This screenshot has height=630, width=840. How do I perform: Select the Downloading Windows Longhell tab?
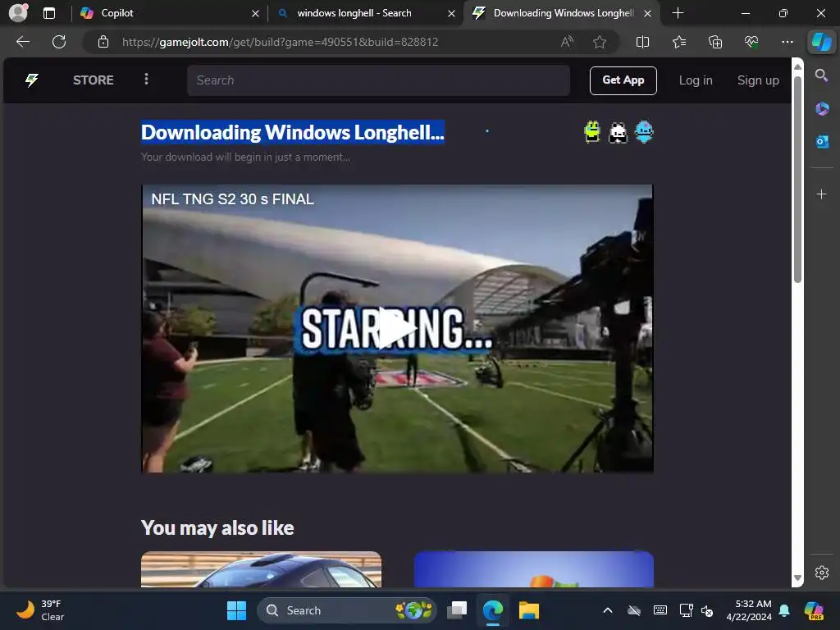[563, 13]
